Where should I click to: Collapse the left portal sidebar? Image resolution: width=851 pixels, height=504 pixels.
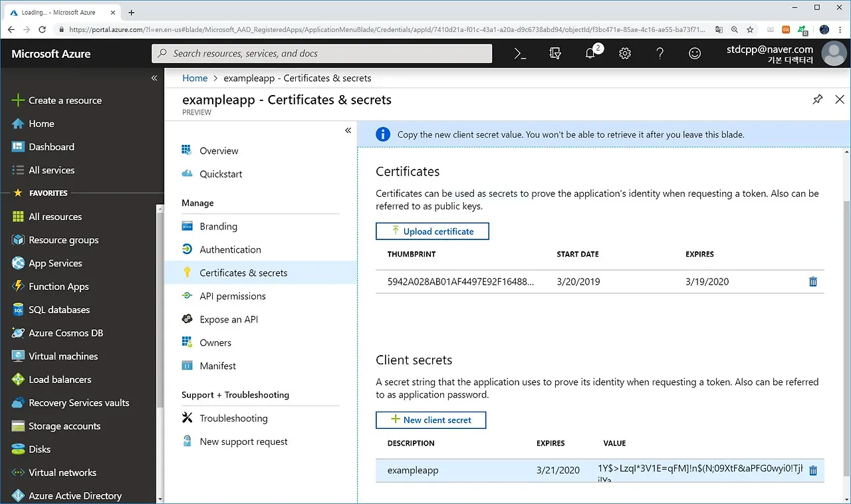click(x=154, y=78)
